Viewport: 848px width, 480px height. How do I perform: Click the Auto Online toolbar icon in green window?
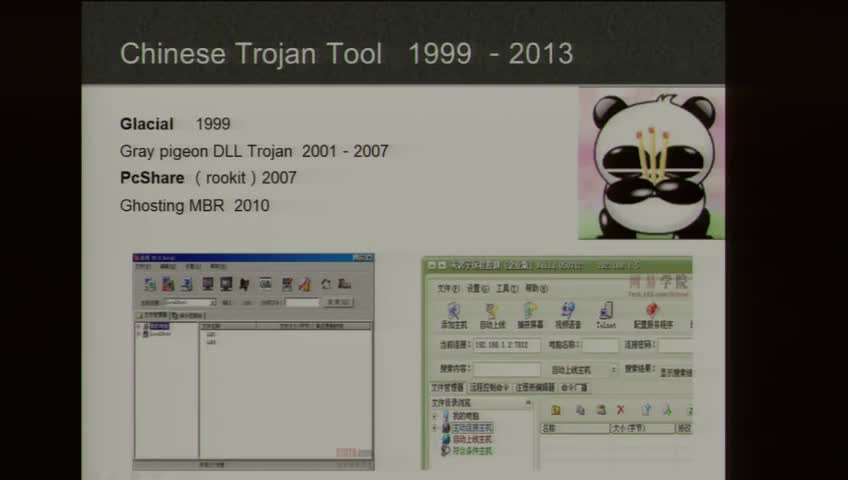point(492,316)
